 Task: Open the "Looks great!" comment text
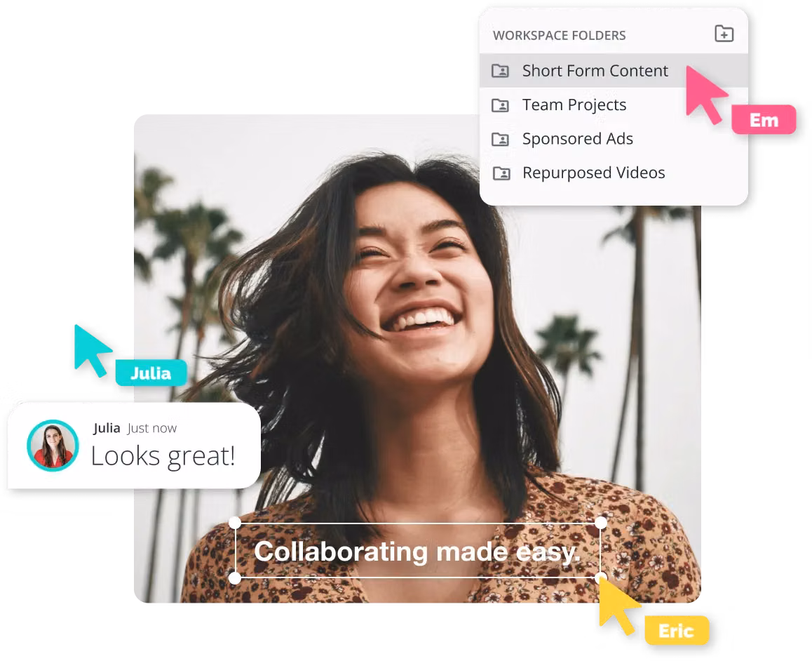(x=163, y=457)
